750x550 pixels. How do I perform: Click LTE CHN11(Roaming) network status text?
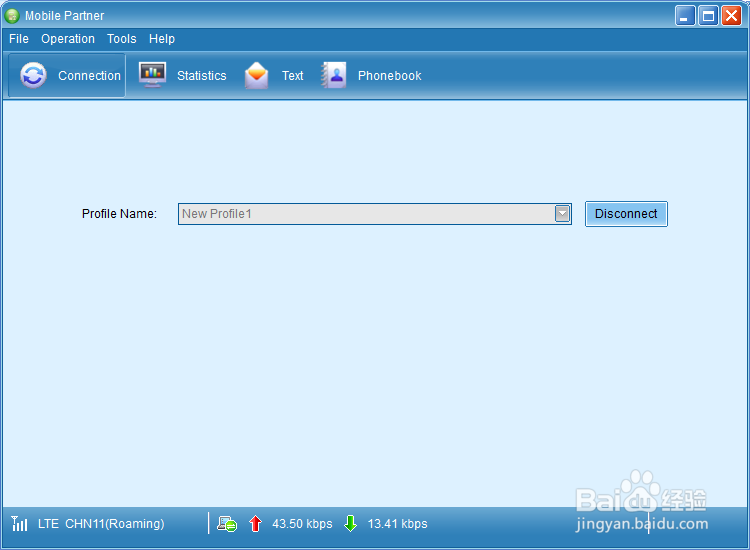click(101, 524)
